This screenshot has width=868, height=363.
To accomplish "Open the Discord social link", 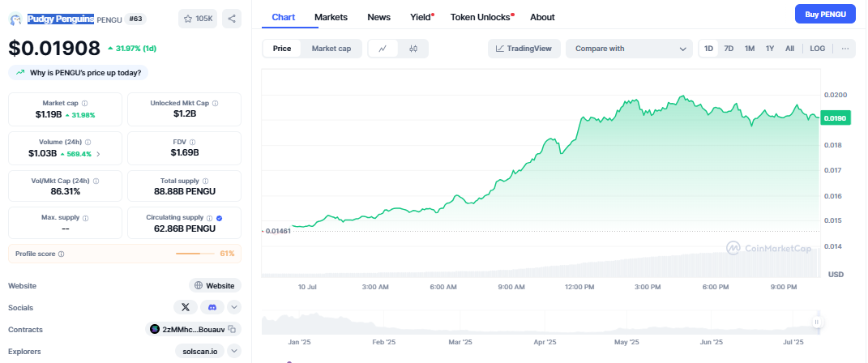I will [212, 307].
